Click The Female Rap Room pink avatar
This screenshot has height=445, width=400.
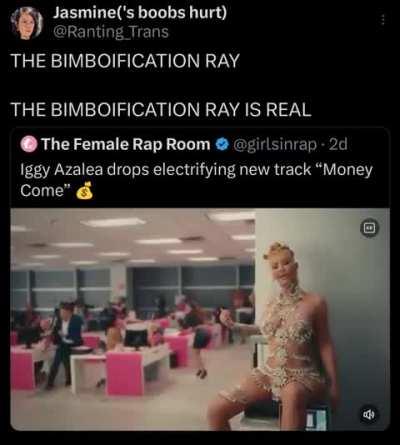click(29, 144)
